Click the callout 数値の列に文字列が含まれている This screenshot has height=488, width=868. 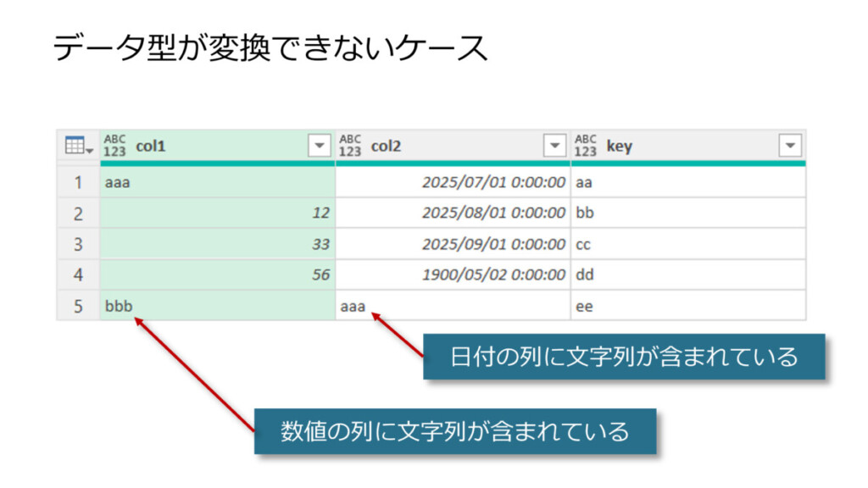click(x=455, y=431)
